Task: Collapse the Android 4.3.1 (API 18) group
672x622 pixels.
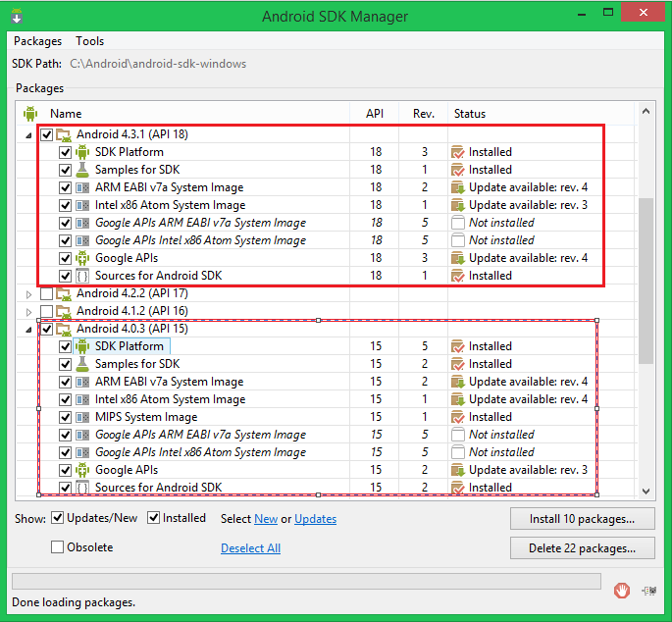Action: tap(28, 135)
